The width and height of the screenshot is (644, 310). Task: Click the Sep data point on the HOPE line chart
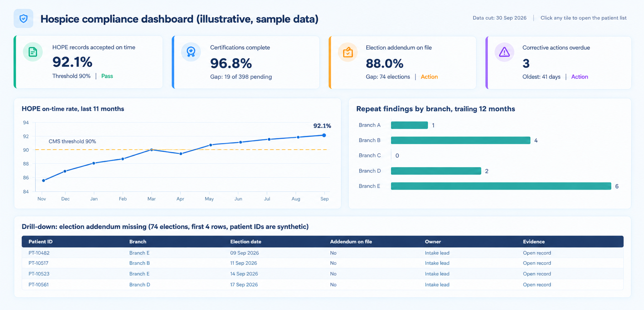pos(324,135)
